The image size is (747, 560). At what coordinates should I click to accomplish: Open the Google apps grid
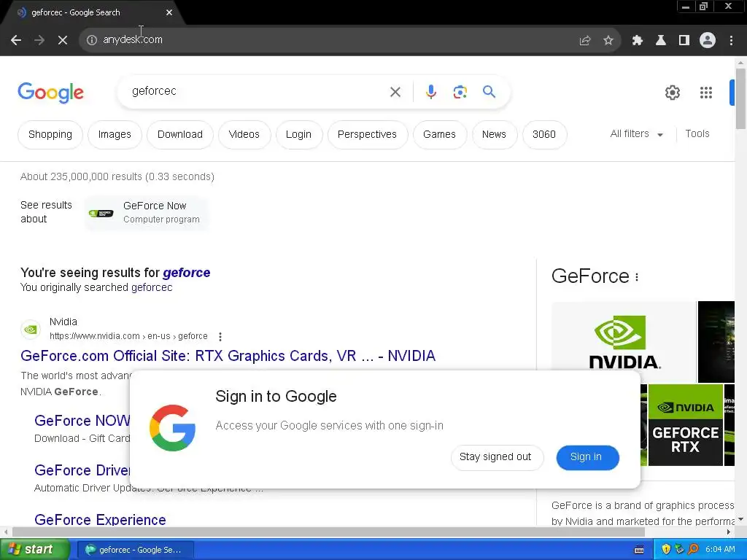point(706,93)
